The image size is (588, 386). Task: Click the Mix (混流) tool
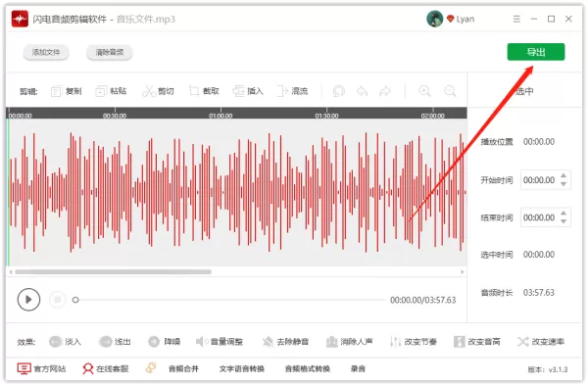point(292,91)
